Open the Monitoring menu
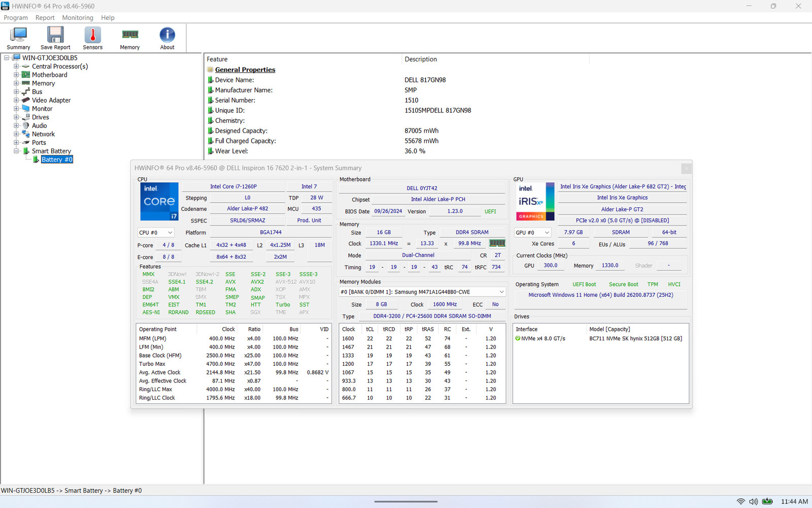 pyautogui.click(x=78, y=18)
